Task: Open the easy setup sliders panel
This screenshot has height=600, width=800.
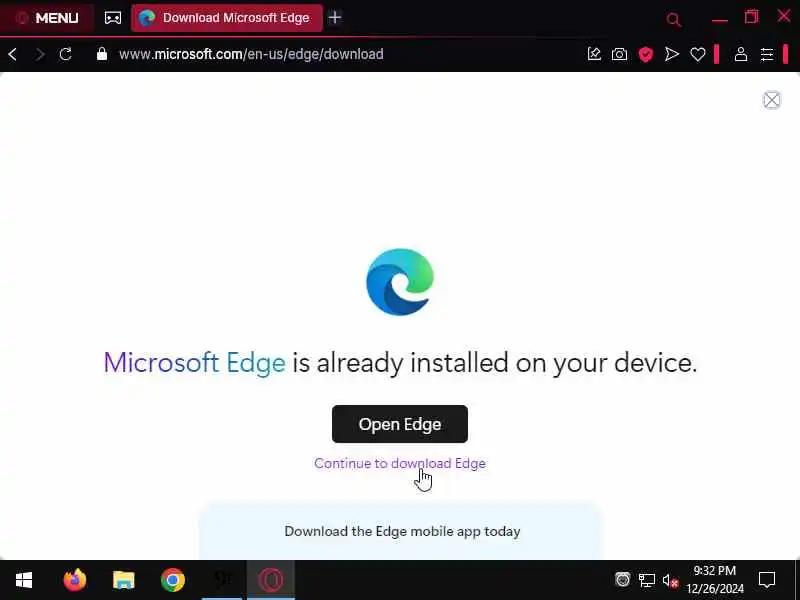Action: click(767, 54)
